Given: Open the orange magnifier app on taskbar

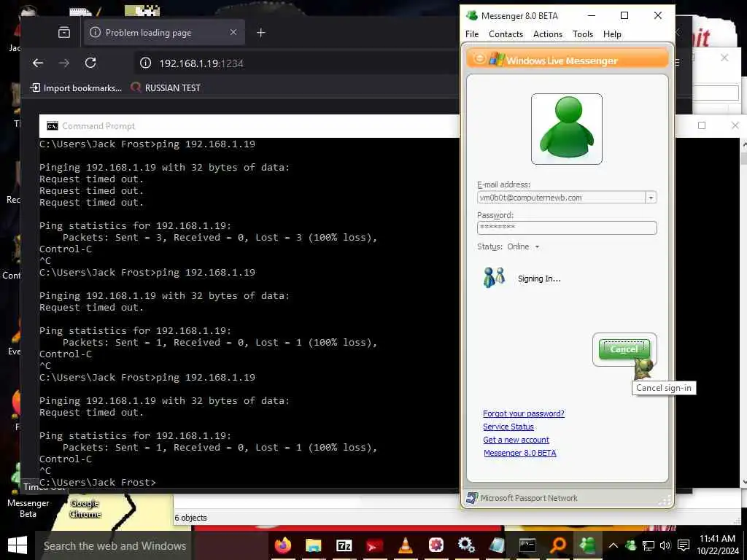Looking at the screenshot, I should [x=557, y=545].
